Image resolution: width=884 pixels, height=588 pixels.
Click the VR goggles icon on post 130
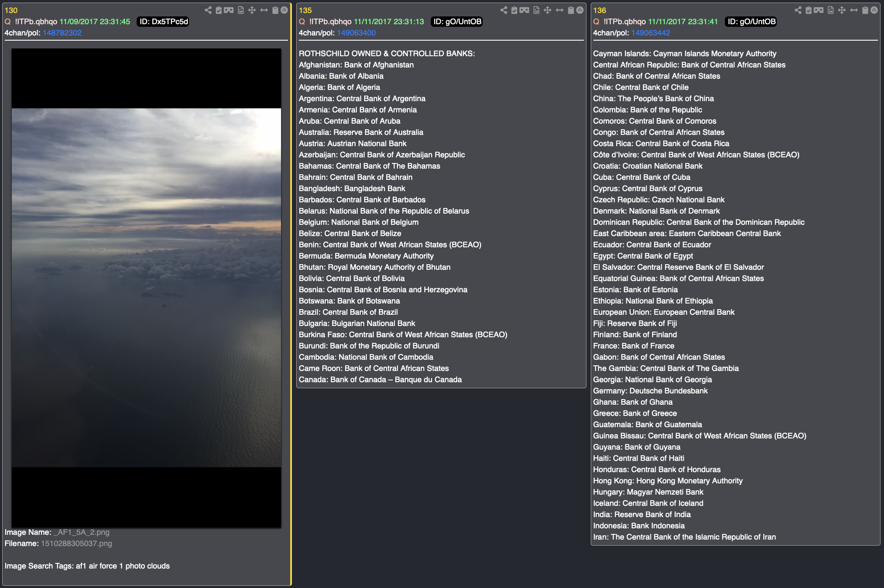(x=229, y=10)
